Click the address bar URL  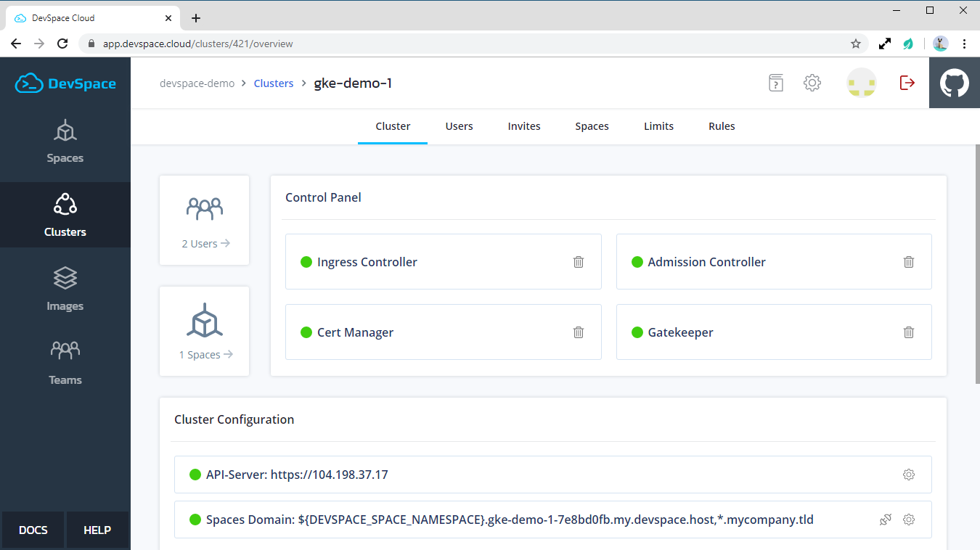coord(197,44)
